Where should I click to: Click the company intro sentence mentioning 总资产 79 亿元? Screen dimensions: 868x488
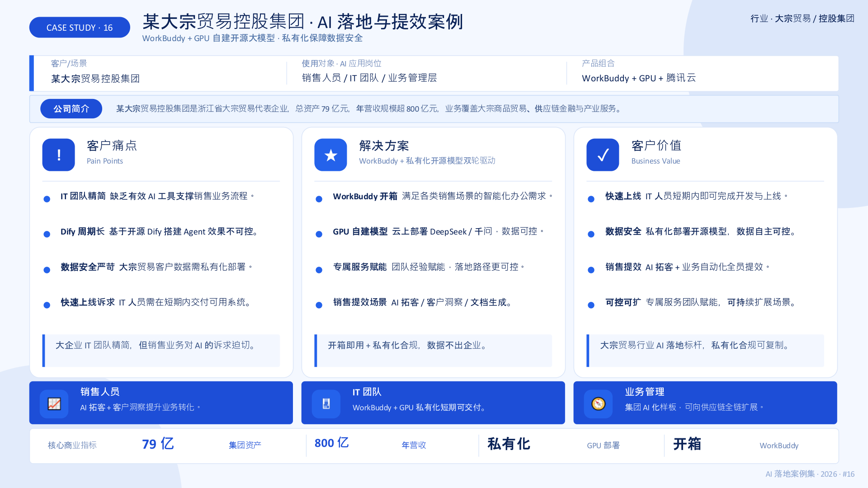370,109
